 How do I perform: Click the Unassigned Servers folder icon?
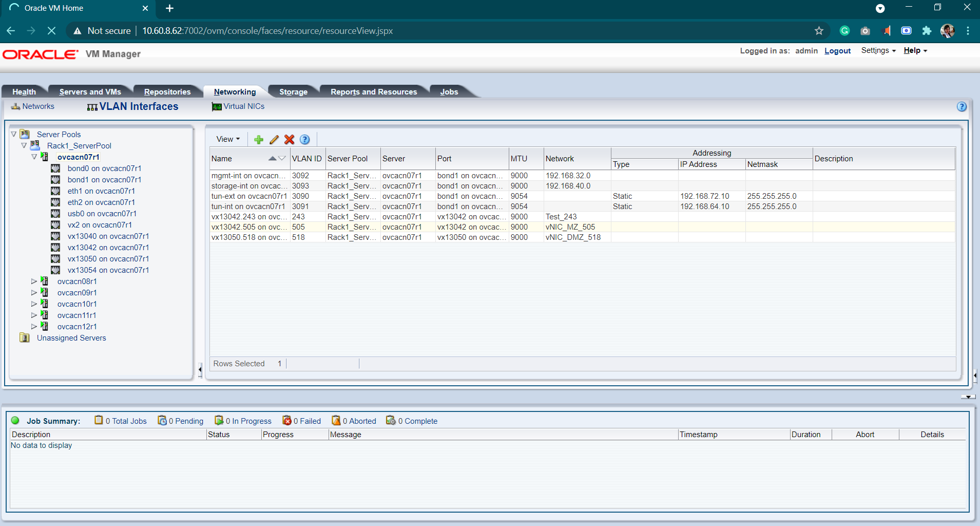(25, 337)
